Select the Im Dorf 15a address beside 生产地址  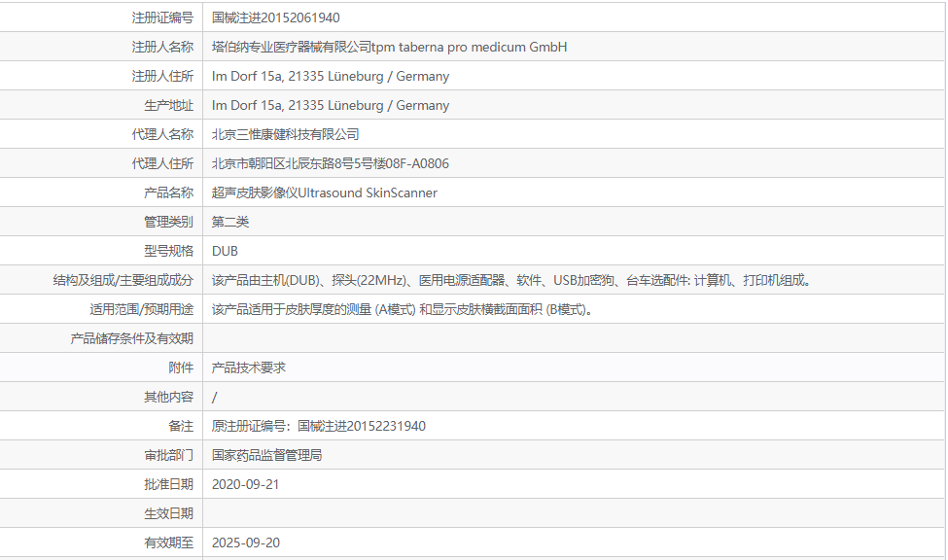pos(331,105)
